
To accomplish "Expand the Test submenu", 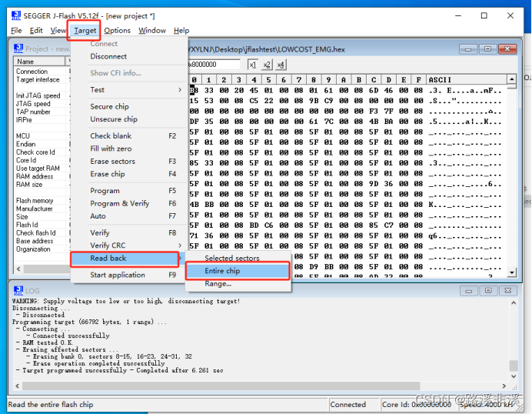I will click(x=129, y=90).
